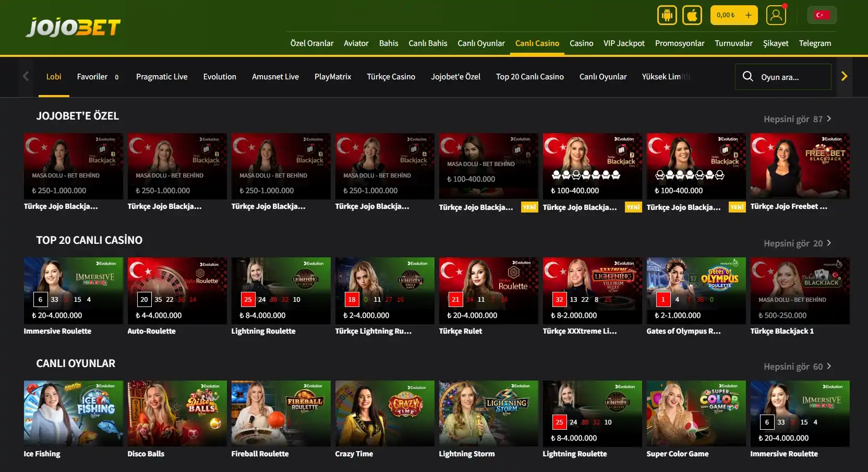Click the Jojobet logo
Screen dimensions: 868x472
tap(73, 27)
